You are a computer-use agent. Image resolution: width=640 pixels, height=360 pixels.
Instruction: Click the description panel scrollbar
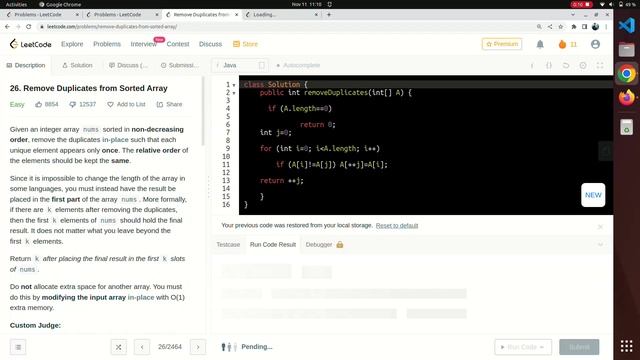tap(203, 111)
